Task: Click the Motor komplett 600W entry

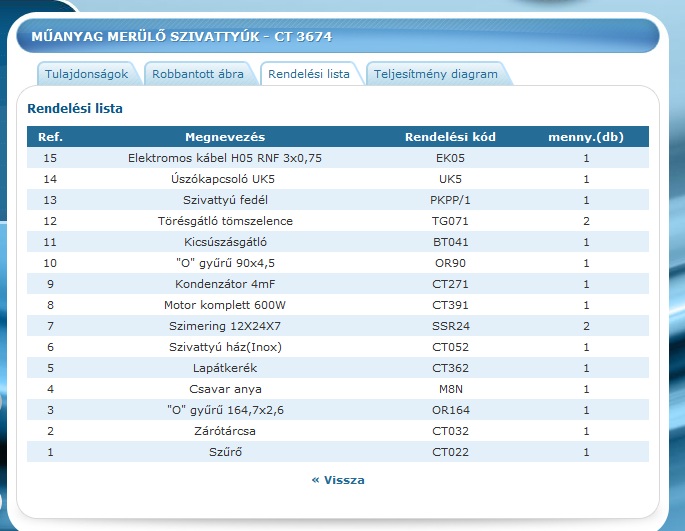Action: (x=225, y=305)
